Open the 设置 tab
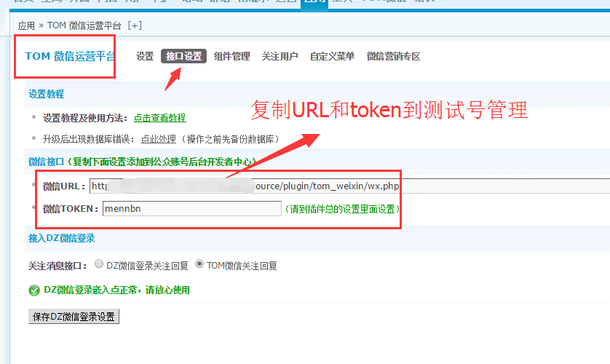This screenshot has height=364, width=610. tap(145, 56)
